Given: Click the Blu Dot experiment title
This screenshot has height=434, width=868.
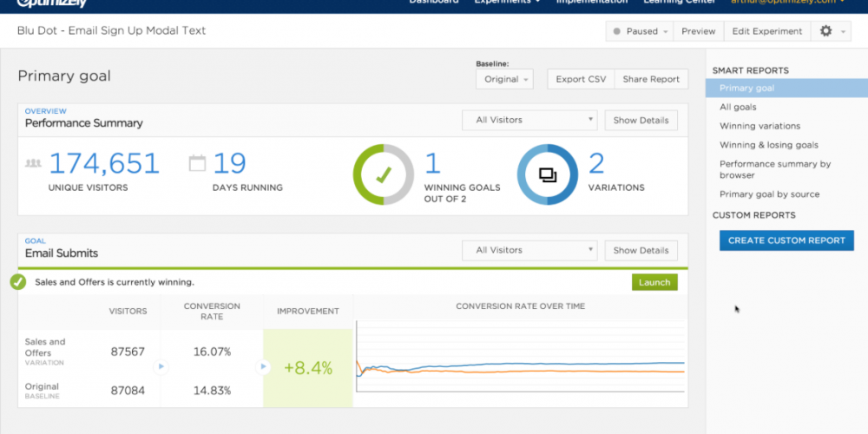Looking at the screenshot, I should pyautogui.click(x=111, y=30).
